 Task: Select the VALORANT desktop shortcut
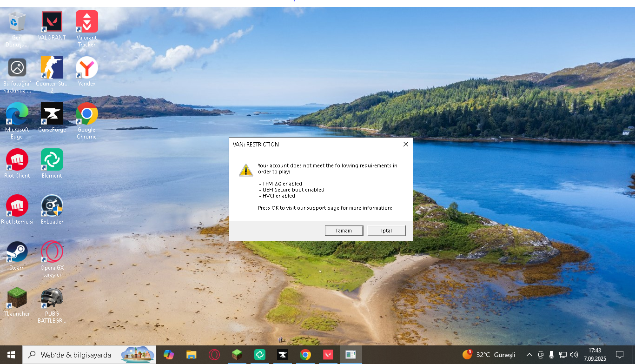(x=52, y=26)
